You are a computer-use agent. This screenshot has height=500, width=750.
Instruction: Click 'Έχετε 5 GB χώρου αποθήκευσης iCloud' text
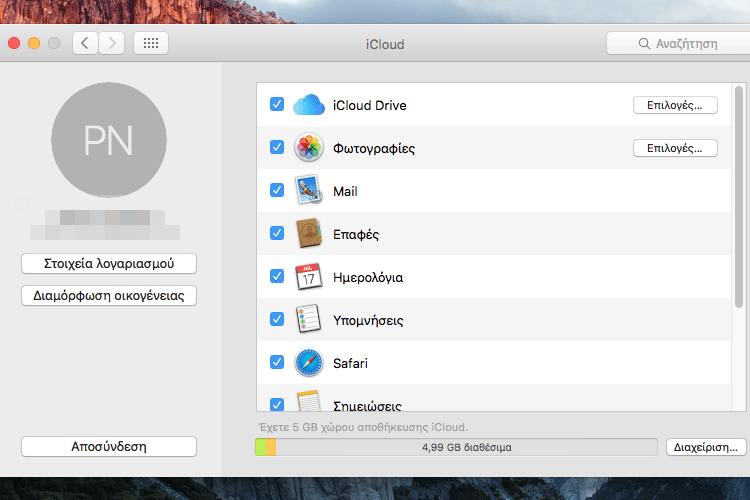(x=363, y=427)
